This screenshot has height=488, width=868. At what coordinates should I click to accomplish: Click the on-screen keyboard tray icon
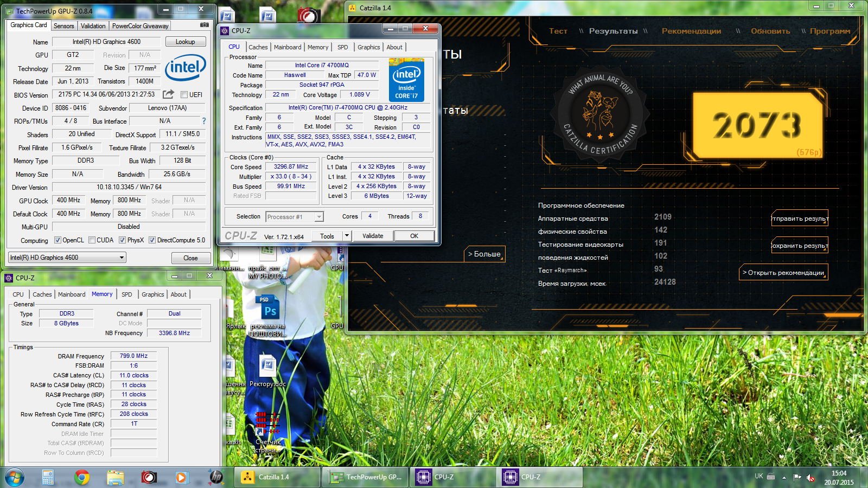pos(770,477)
